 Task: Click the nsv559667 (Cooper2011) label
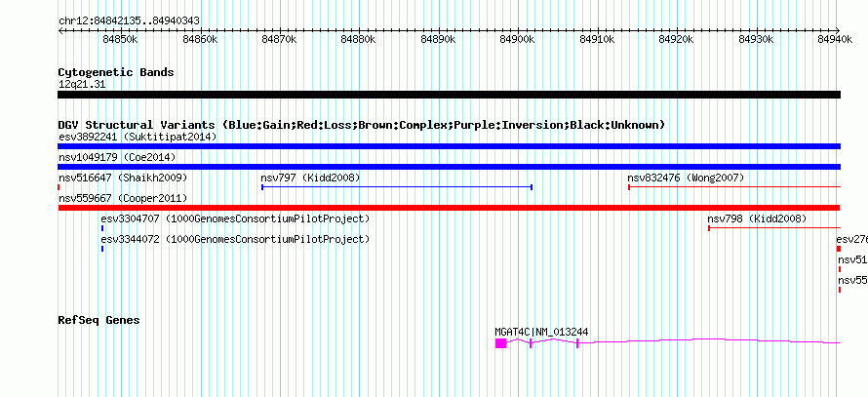tap(123, 198)
